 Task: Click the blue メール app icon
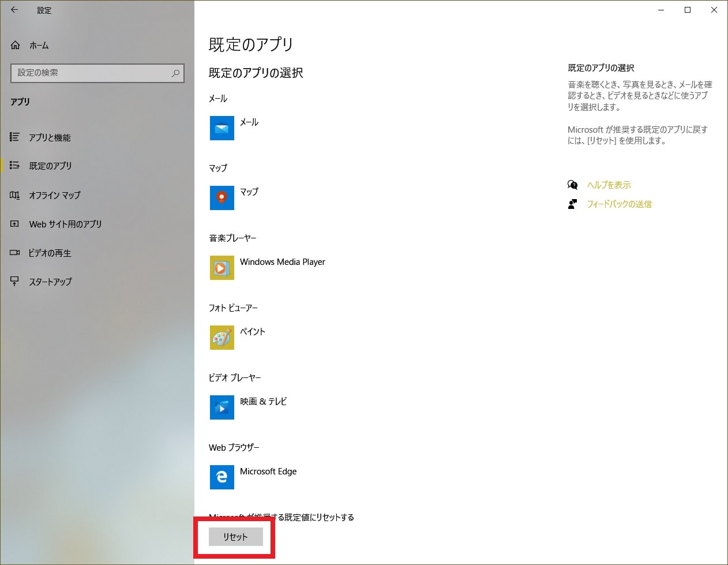pyautogui.click(x=222, y=128)
